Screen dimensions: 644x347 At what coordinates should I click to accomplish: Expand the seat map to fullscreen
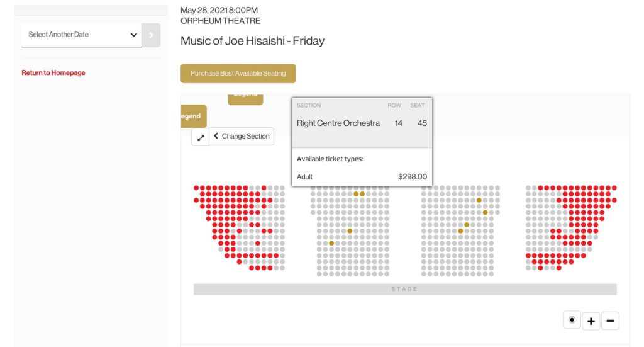click(x=201, y=137)
